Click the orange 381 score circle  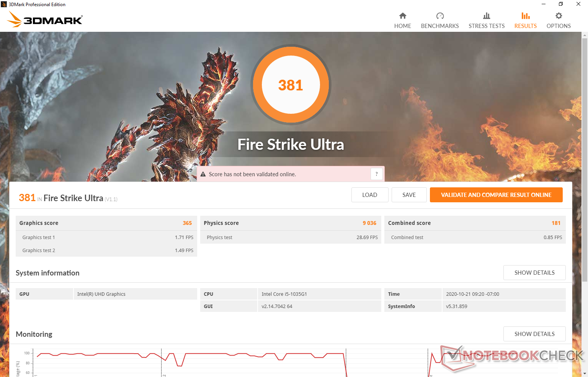coord(291,85)
